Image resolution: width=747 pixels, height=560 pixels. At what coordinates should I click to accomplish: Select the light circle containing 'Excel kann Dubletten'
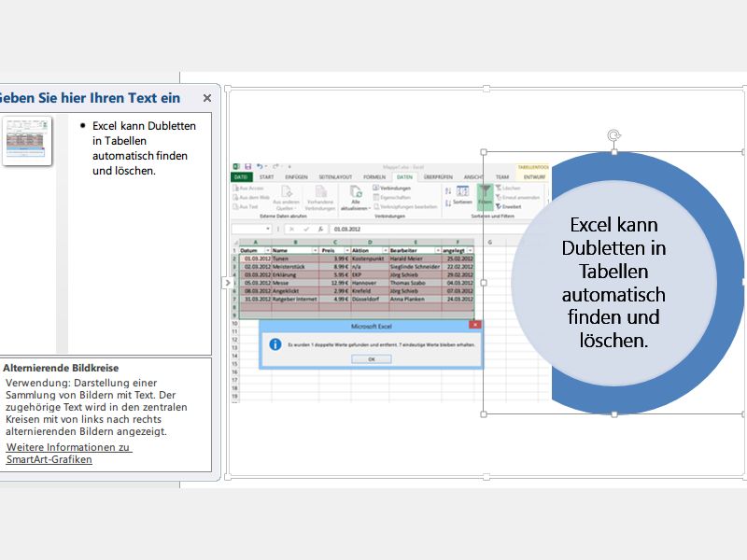(613, 283)
